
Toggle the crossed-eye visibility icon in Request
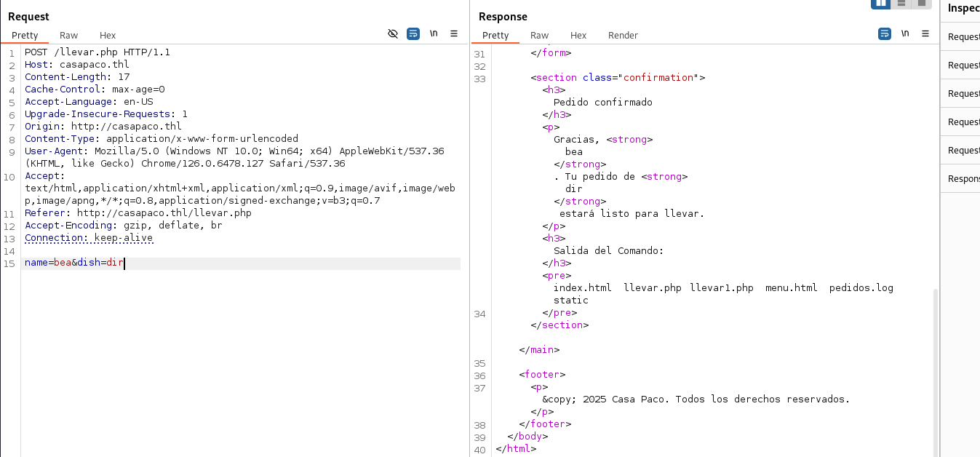click(x=393, y=34)
